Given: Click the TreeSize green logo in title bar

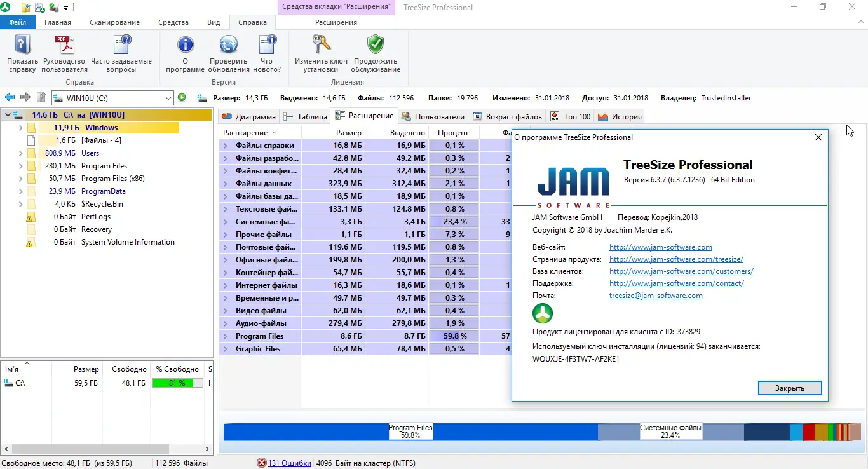Looking at the screenshot, I should coord(5,7).
